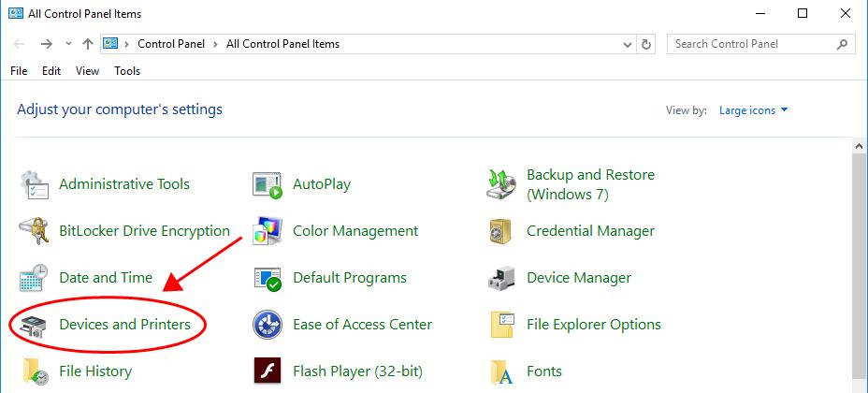Open the Administrative Tools icon
868x393 pixels.
tap(35, 185)
